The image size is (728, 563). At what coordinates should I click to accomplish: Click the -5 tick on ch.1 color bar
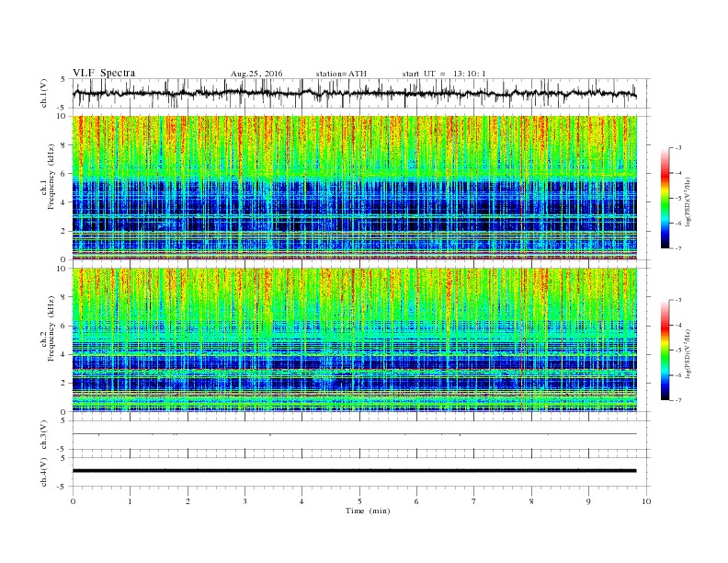(x=677, y=199)
